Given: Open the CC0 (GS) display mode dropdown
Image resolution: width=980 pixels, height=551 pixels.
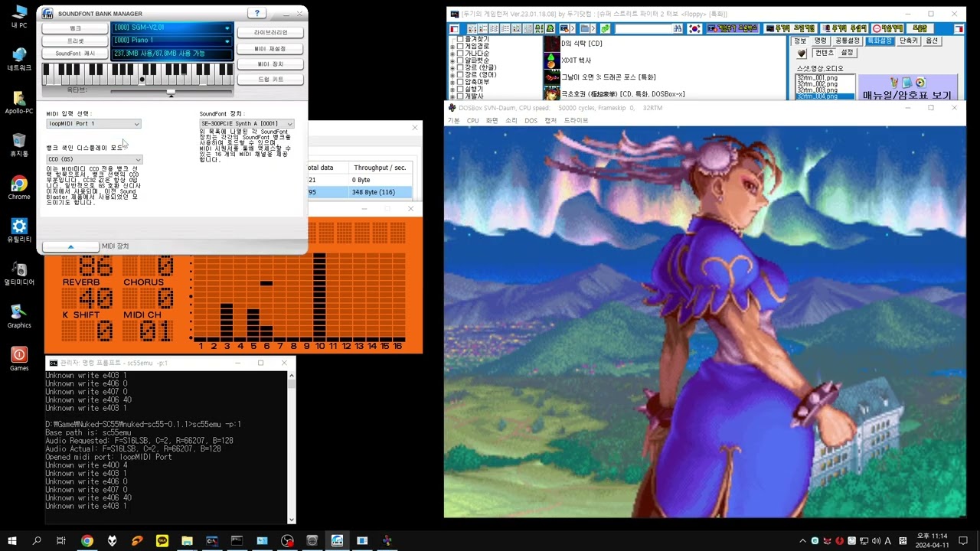Looking at the screenshot, I should pyautogui.click(x=93, y=159).
